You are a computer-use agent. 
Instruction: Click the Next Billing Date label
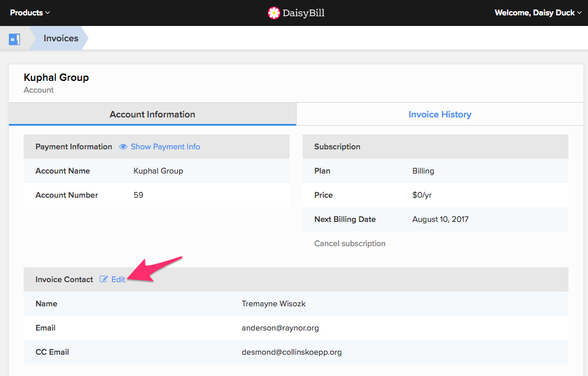(x=345, y=220)
